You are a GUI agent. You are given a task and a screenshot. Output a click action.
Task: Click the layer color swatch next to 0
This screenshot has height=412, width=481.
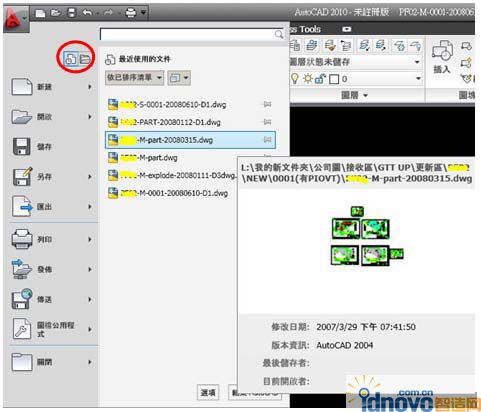334,79
